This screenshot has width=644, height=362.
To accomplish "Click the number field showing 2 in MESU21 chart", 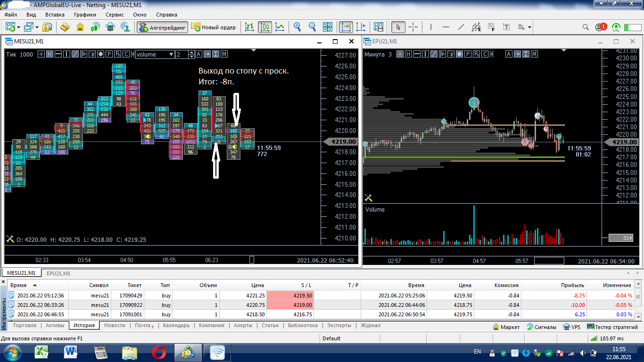I will 182,54.
